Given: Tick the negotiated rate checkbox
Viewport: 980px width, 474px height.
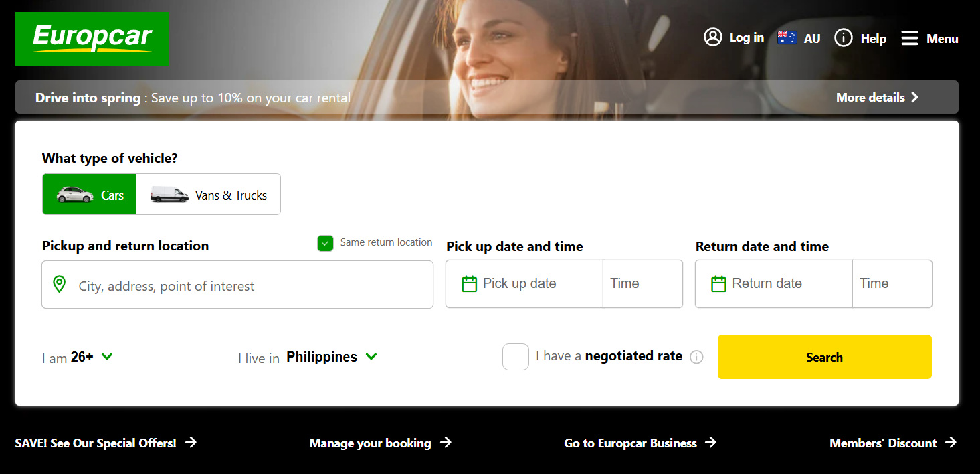Looking at the screenshot, I should (x=515, y=357).
